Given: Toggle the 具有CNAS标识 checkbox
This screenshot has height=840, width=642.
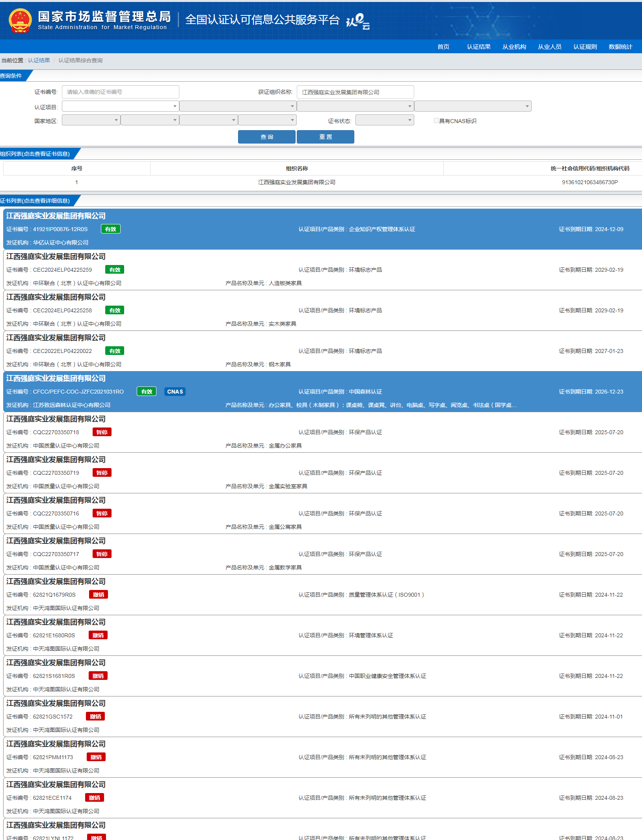Looking at the screenshot, I should pos(436,121).
